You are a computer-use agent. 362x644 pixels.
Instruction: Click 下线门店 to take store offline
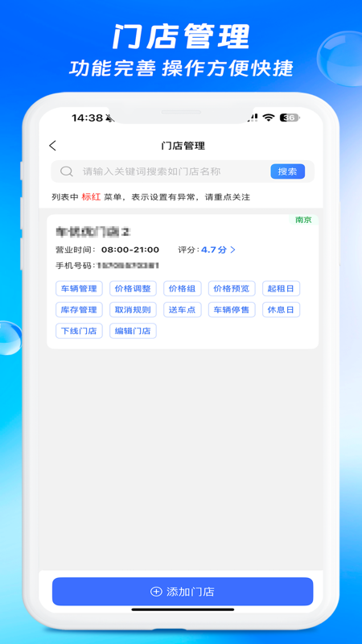click(79, 331)
